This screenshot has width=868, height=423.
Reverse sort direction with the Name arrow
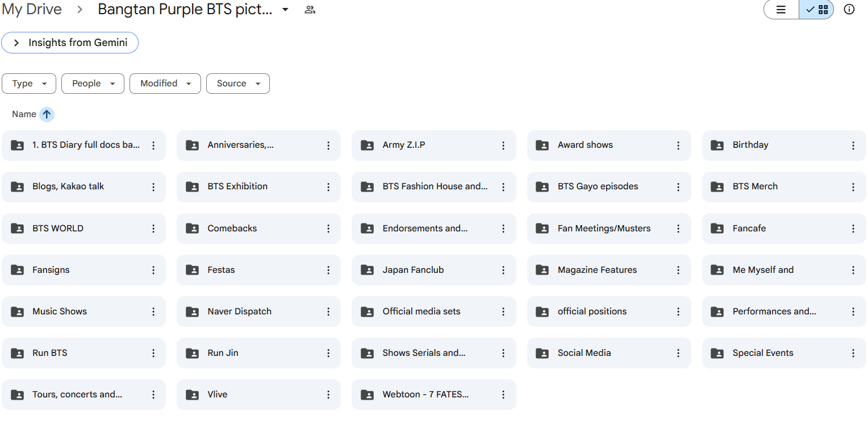click(x=47, y=114)
